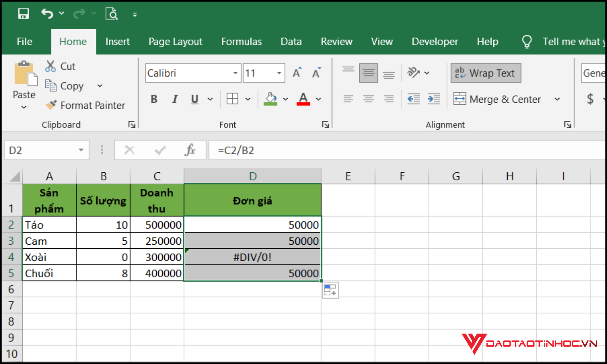The image size is (607, 364).
Task: Click the Increase Indent icon
Action: pos(434,99)
